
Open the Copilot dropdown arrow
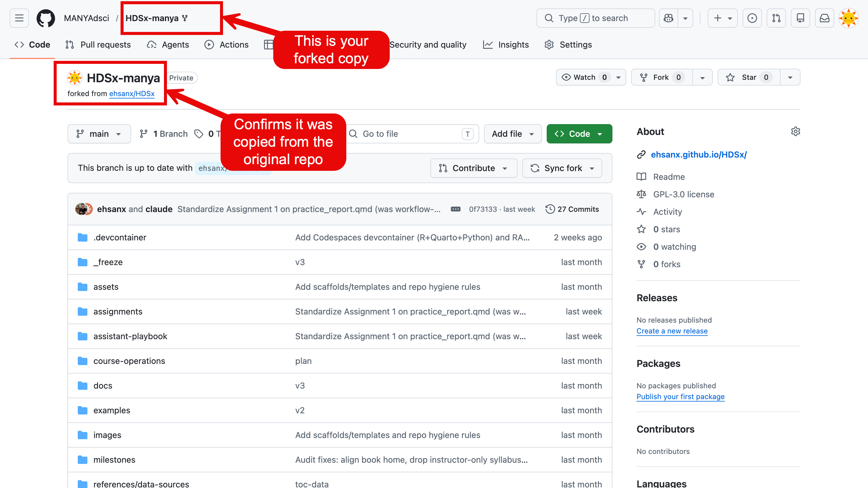click(685, 18)
